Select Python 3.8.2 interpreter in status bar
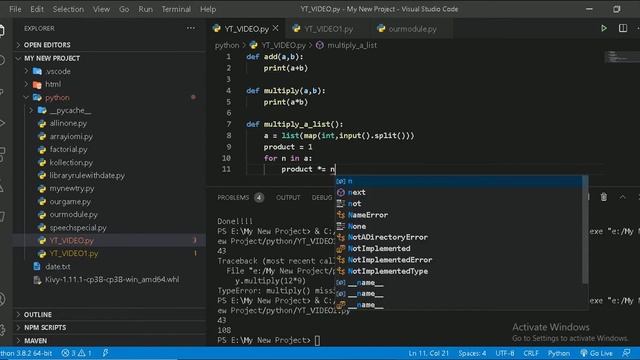This screenshot has width=640, height=360. (26, 353)
